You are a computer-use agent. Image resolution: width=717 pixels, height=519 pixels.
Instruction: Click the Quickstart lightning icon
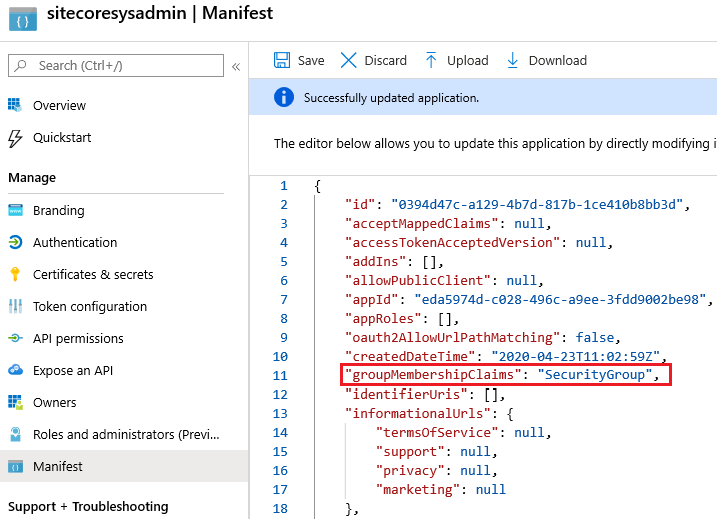click(15, 138)
